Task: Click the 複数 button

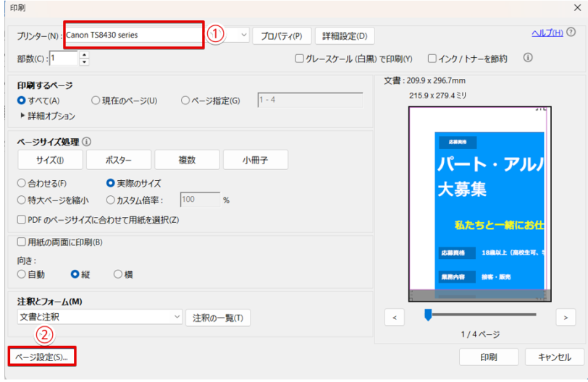Action: (x=187, y=160)
